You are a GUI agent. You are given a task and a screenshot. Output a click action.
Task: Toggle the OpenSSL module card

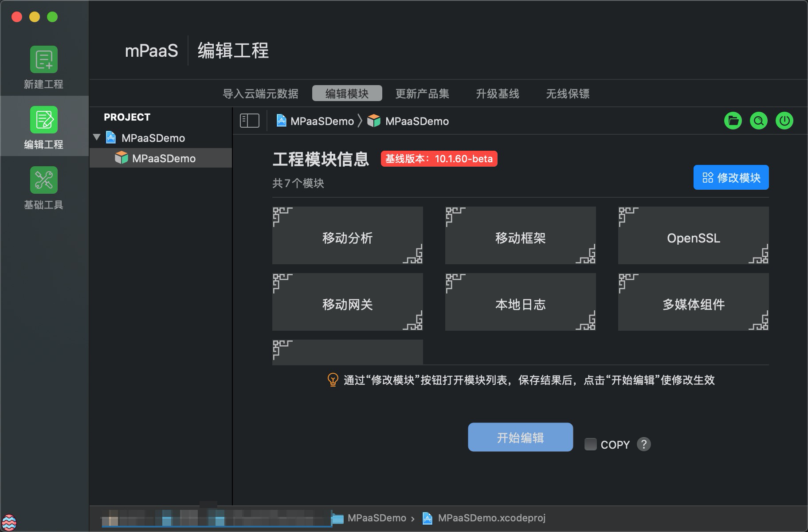point(693,235)
